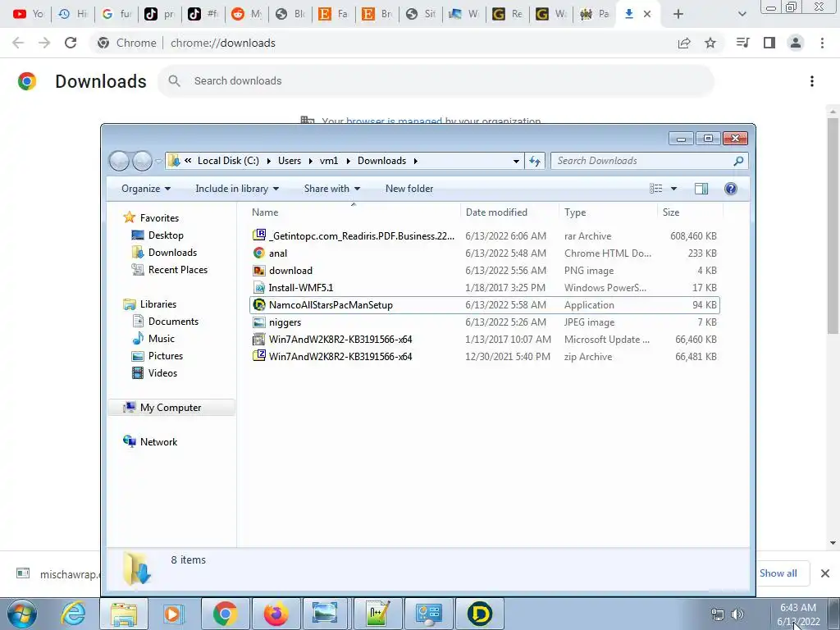Switch to the first Etsy tab

pyautogui.click(x=333, y=14)
